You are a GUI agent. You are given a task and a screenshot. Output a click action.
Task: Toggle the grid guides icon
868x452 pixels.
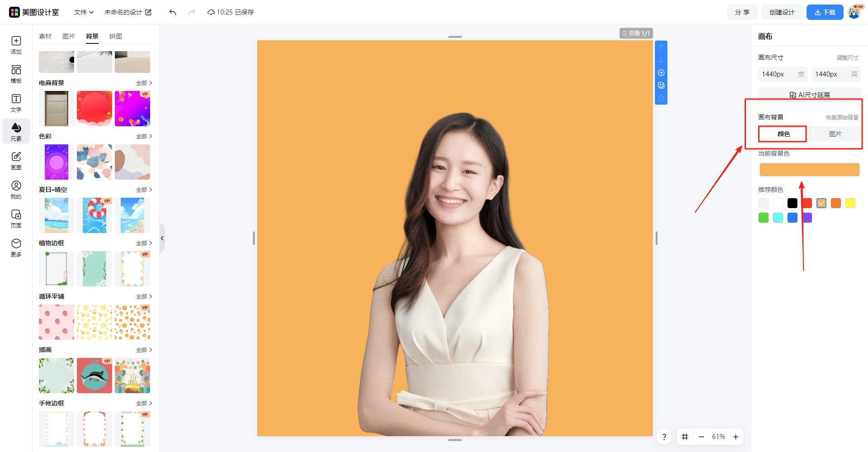click(x=685, y=437)
